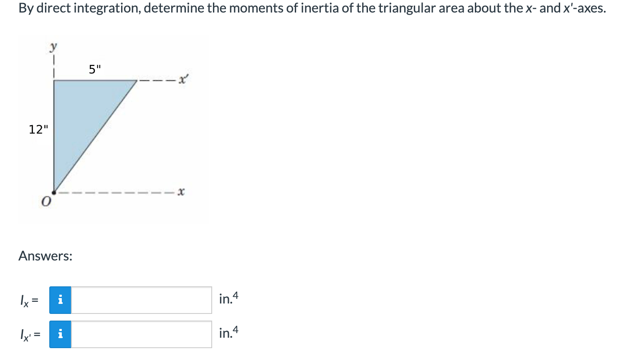Click the y-axis label in the figure

click(53, 47)
